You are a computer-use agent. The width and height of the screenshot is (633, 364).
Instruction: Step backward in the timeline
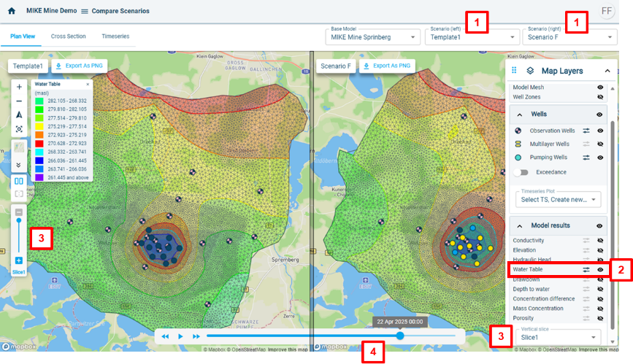click(x=166, y=336)
